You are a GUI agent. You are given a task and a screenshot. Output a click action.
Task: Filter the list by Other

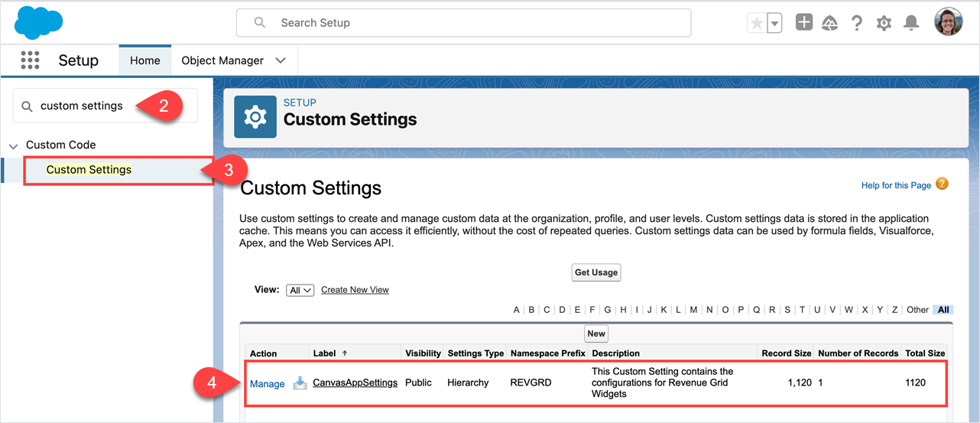point(917,310)
